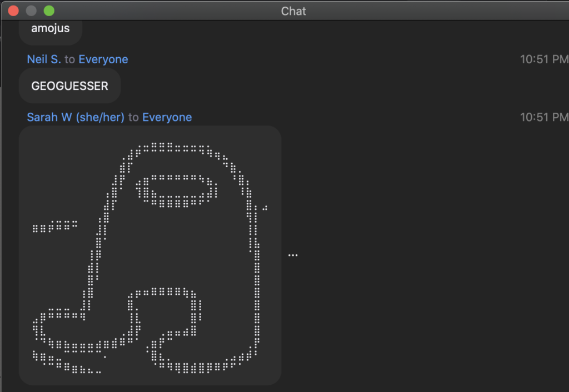Screen dimensions: 569x392
Task: Close the Chat window with red button
Action: point(13,11)
